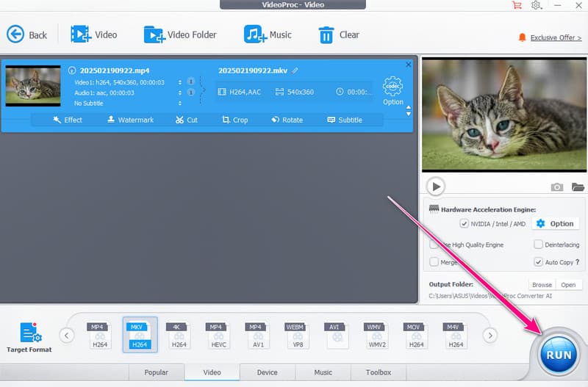
Task: Open the Effect tool
Action: pos(68,120)
